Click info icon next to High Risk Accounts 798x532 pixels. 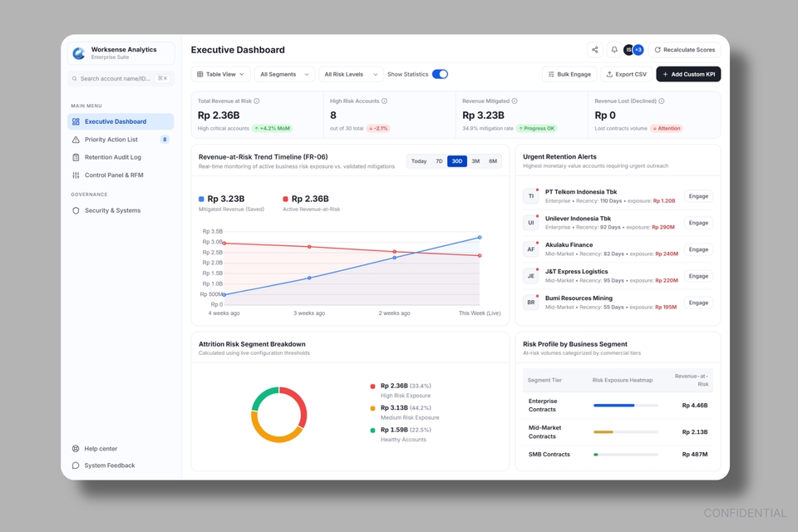pos(384,101)
